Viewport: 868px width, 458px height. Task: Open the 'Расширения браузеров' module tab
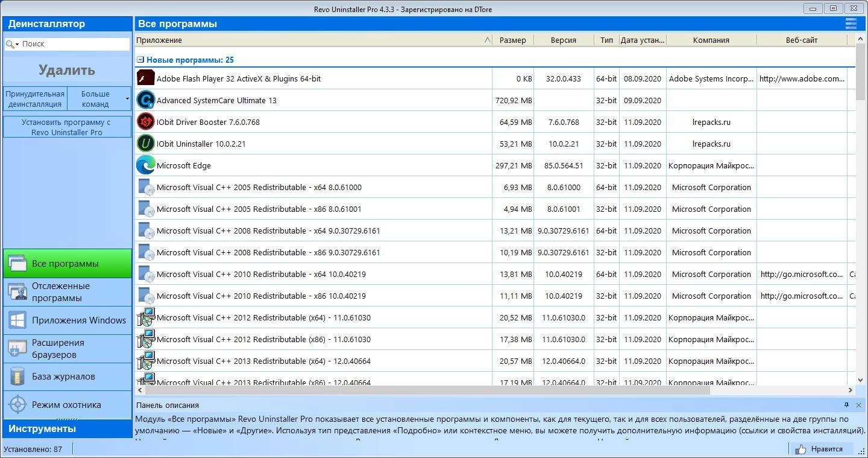[68, 348]
